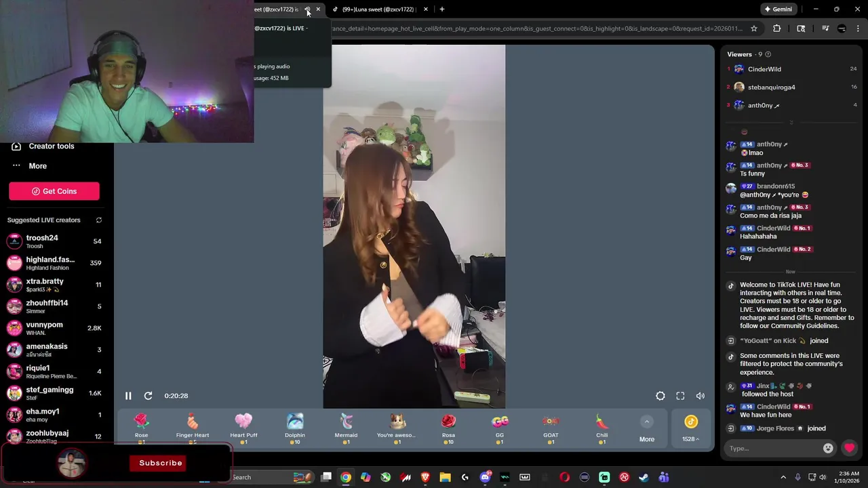Switch the video to fullscreen mode
Viewport: 868px width, 488px height.
(x=680, y=396)
